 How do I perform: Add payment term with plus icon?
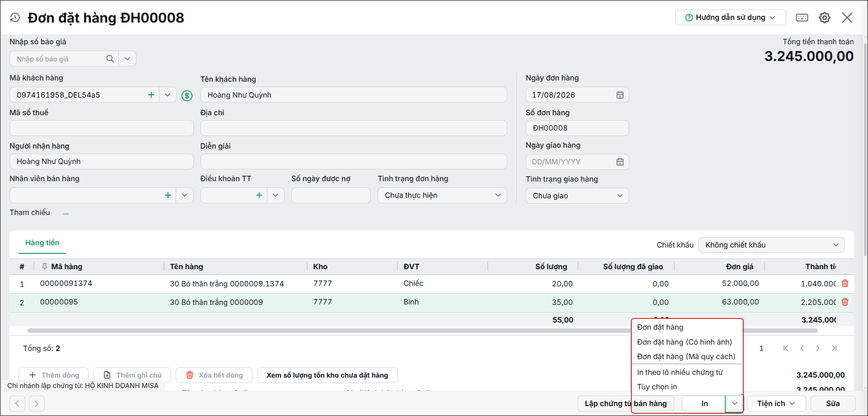[x=259, y=195]
